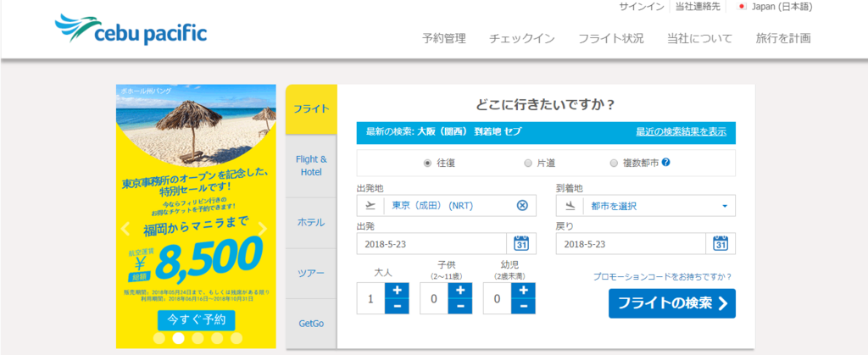Open the チェックイン menu
This screenshot has width=868, height=355.
[x=522, y=39]
